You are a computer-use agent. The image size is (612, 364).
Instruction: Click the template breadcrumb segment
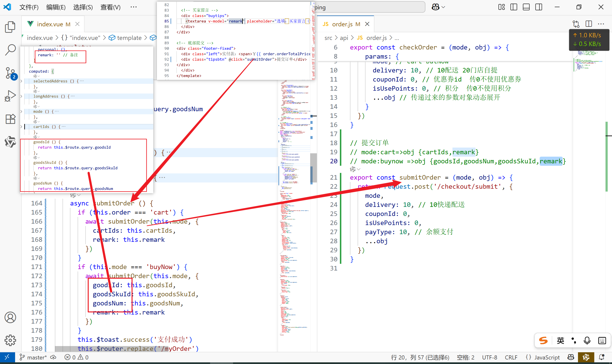(x=129, y=38)
